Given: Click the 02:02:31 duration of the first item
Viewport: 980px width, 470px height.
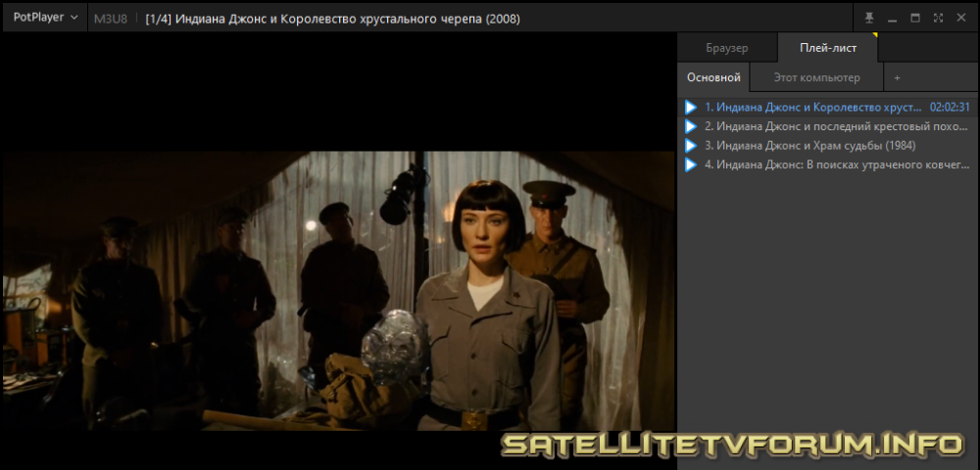Looking at the screenshot, I should 950,108.
